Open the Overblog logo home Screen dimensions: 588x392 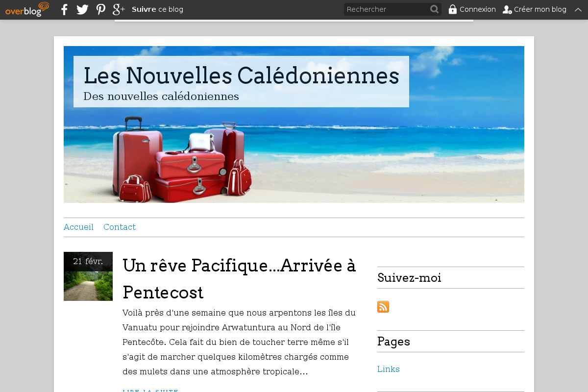[x=27, y=9]
